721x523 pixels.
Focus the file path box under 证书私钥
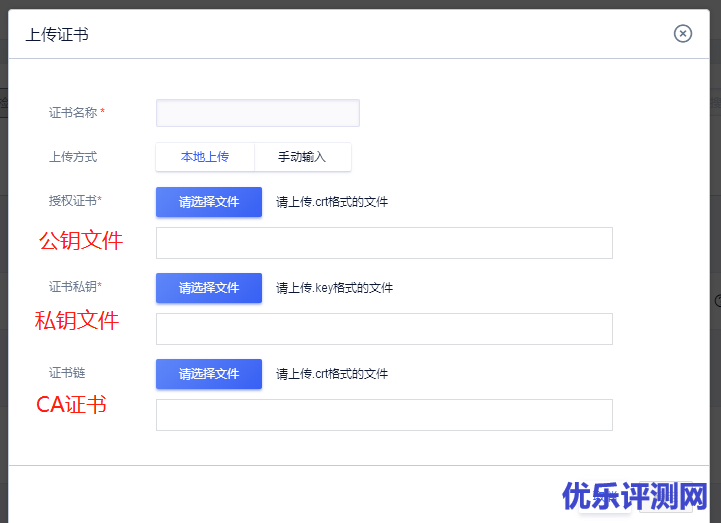tap(384, 329)
